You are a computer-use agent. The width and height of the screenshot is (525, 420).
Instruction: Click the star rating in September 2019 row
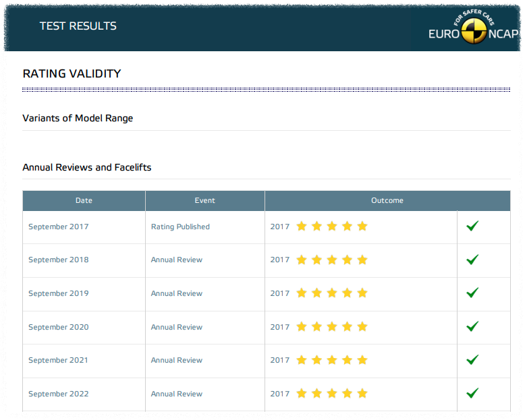pos(332,293)
